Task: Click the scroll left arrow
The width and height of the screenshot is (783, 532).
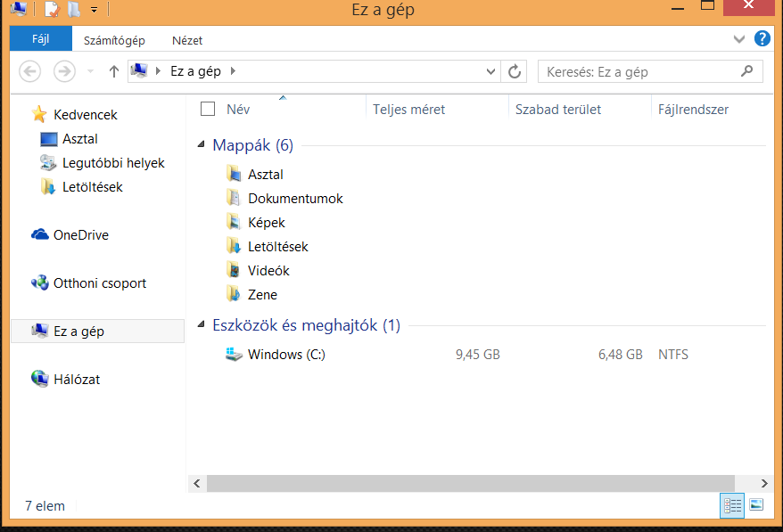Action: [x=197, y=483]
